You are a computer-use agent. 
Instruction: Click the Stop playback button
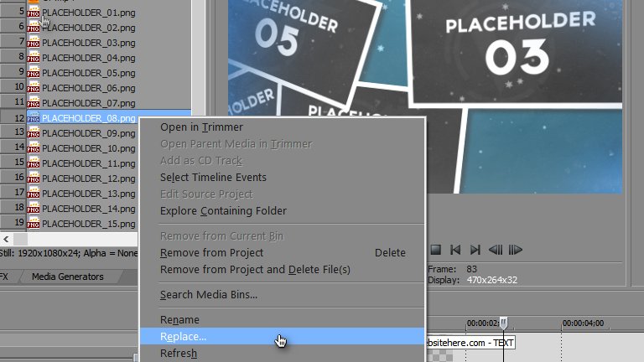(x=435, y=250)
